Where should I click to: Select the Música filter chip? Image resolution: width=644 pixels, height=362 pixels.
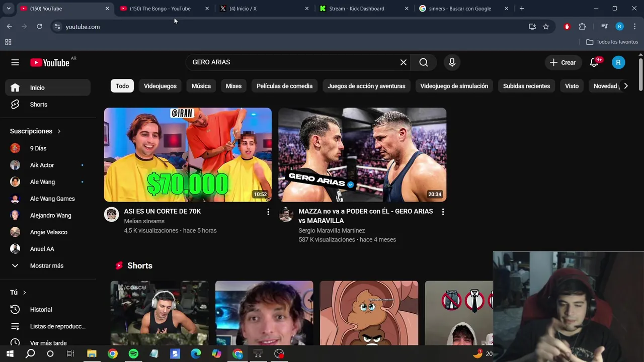(x=201, y=86)
